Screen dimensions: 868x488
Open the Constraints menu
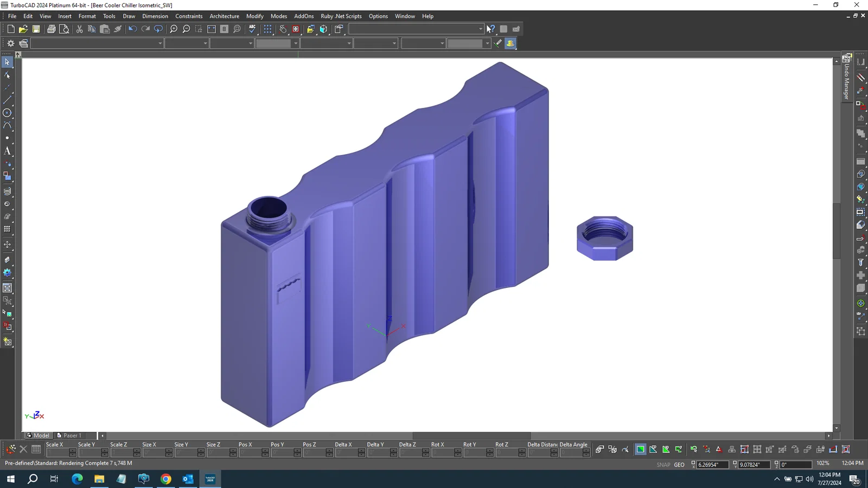[x=189, y=16]
